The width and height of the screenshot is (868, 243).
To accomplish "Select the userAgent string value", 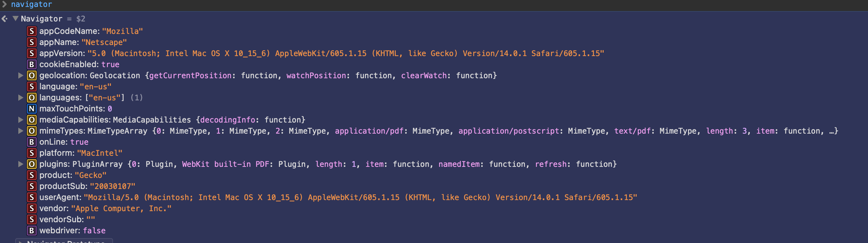I will 359,197.
